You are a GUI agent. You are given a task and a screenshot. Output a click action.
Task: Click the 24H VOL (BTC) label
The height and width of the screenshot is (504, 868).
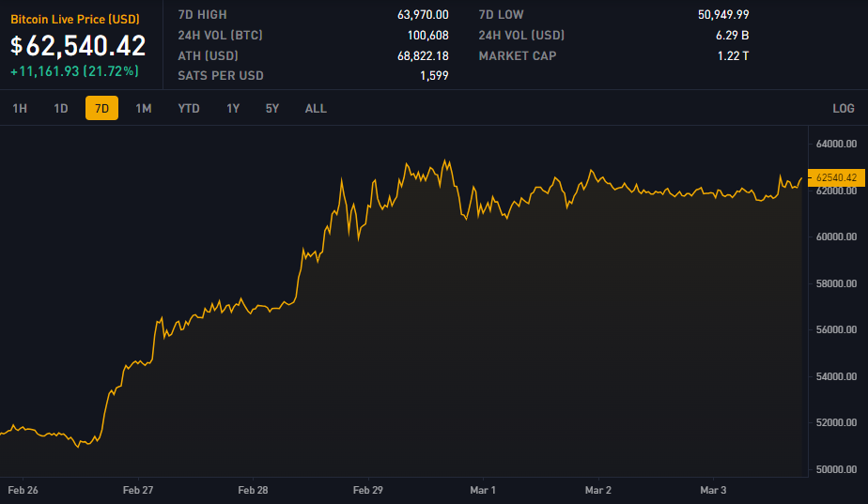[221, 36]
